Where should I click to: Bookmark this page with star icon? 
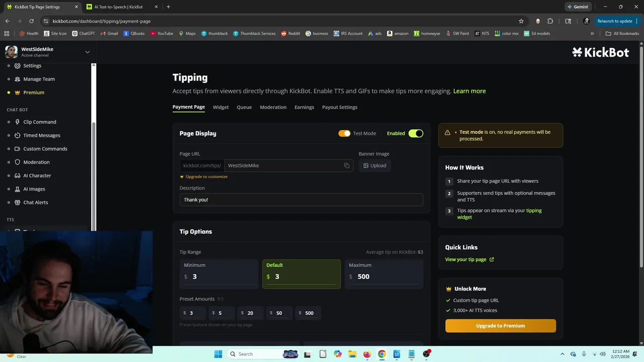[x=521, y=21]
